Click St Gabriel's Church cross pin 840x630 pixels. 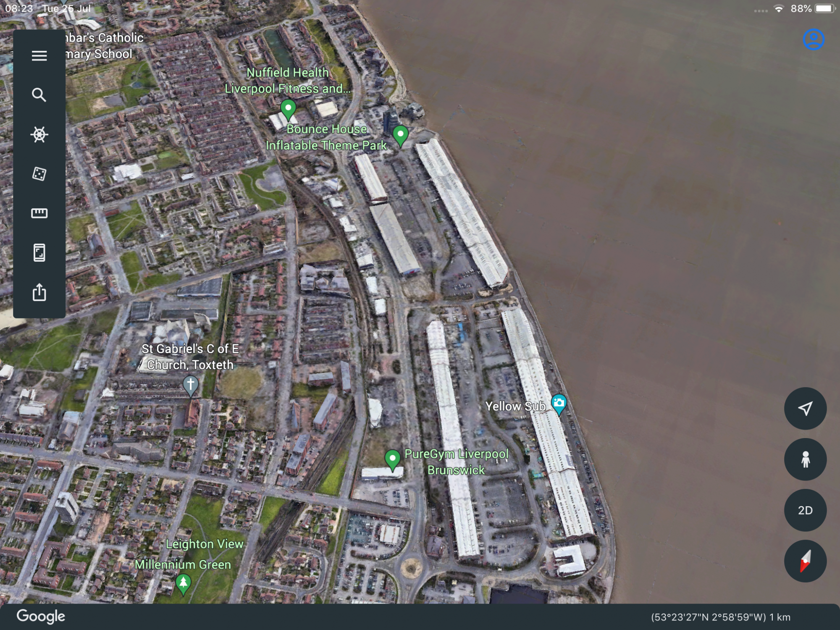point(190,386)
